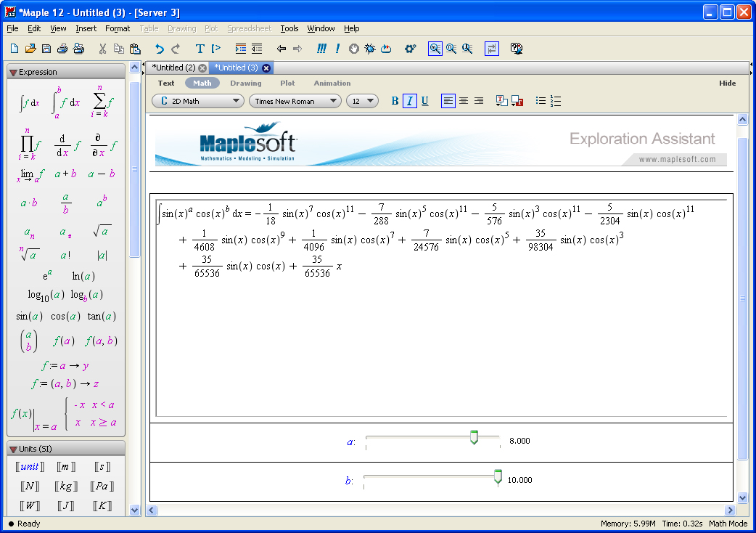Open Maple help icon

click(517, 48)
